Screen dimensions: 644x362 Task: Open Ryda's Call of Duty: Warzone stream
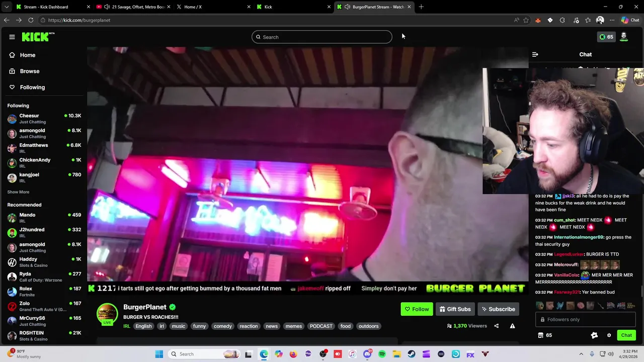pyautogui.click(x=44, y=277)
